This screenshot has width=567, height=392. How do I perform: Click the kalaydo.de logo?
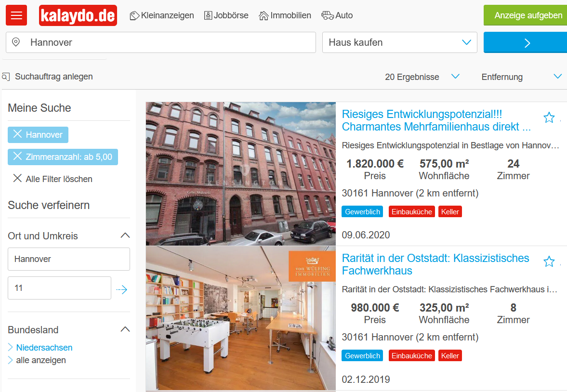78,15
